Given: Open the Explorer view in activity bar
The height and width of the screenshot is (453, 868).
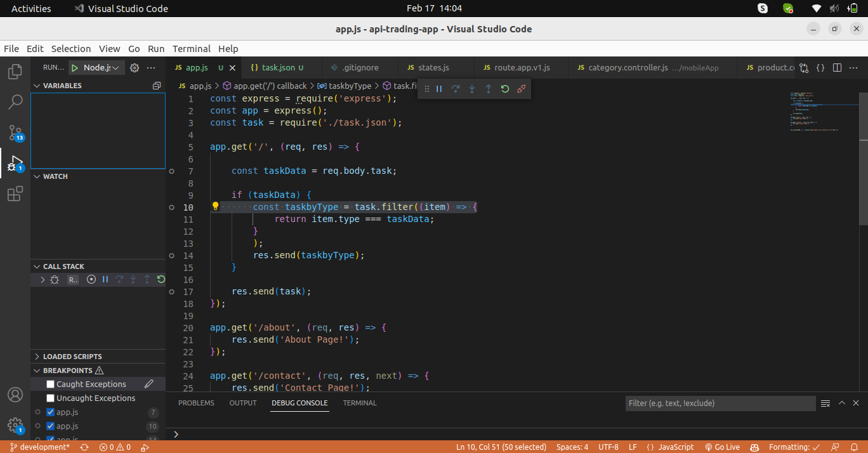Looking at the screenshot, I should click(x=15, y=71).
